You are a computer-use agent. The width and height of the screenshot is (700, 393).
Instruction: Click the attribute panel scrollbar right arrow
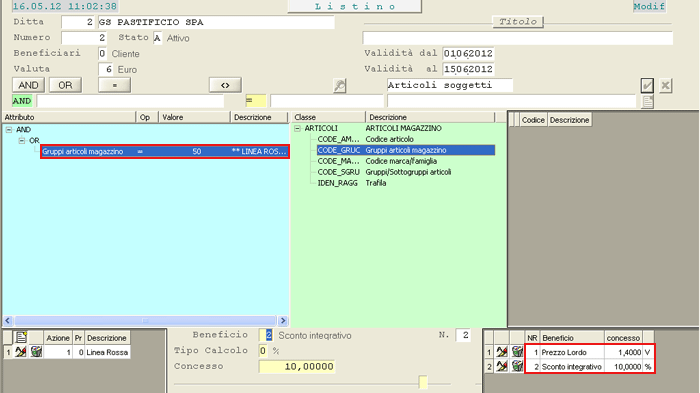[283, 321]
